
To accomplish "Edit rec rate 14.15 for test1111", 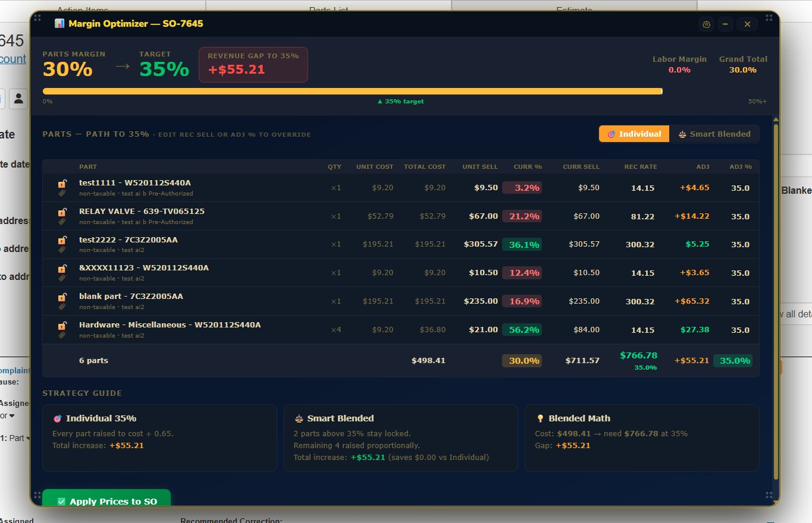I will point(643,188).
